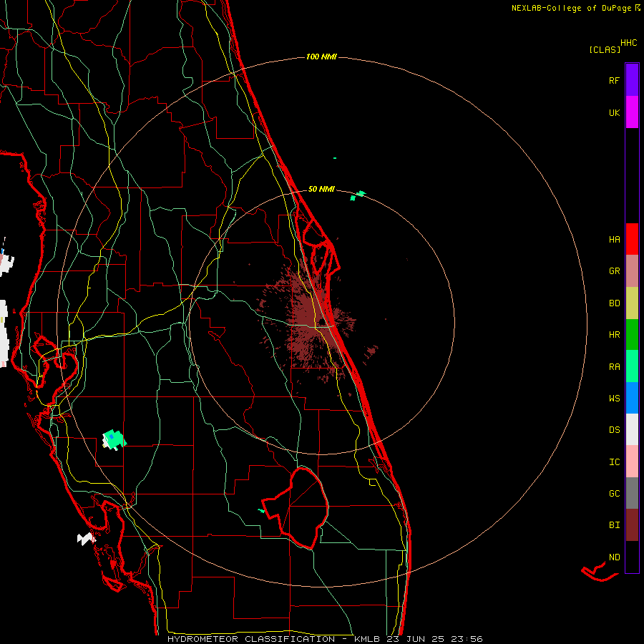
Task: Click the RA bright green legend swatch
Action: pos(632,366)
